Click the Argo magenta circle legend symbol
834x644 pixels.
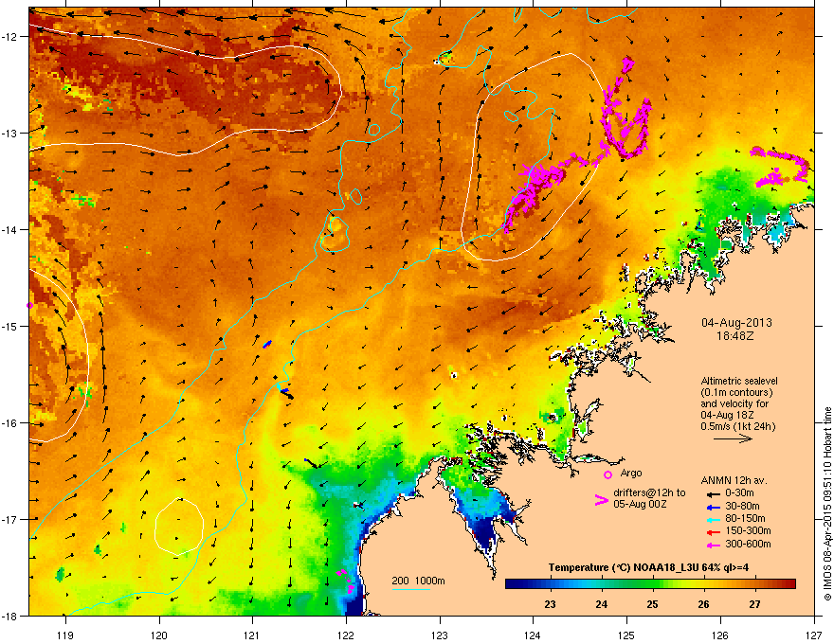tap(607, 474)
